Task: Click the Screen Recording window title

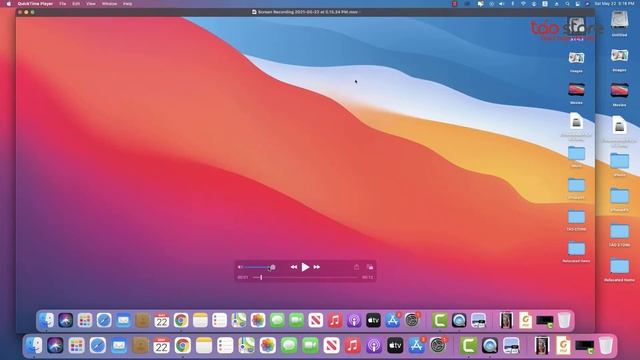Action: 308,12
